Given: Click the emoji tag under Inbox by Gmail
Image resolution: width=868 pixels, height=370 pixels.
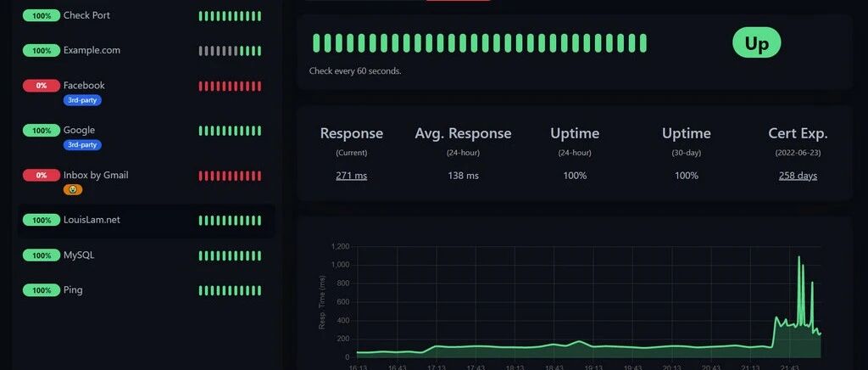Looking at the screenshot, I should 73,190.
